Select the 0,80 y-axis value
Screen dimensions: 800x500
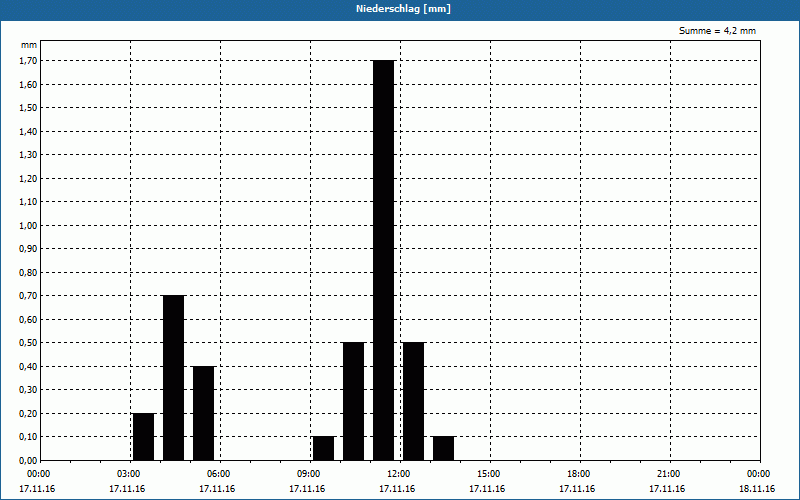click(28, 272)
